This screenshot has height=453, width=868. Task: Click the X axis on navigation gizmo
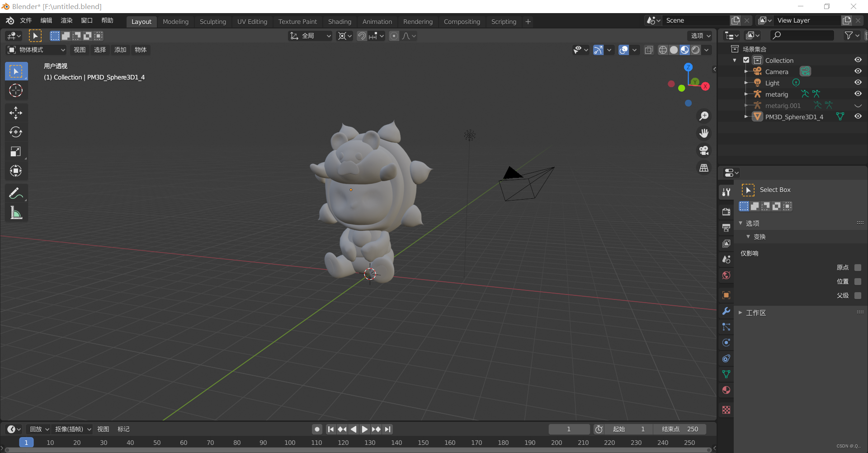click(x=705, y=86)
